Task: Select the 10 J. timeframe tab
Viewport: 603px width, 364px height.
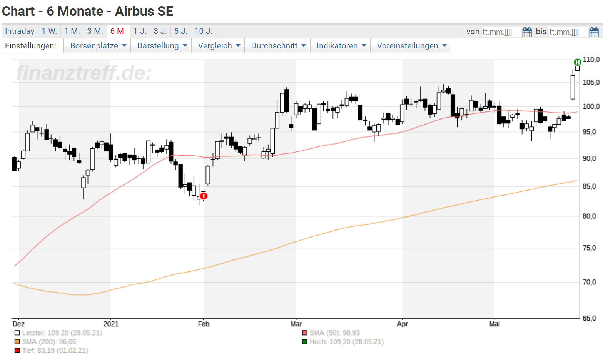Action: [204, 31]
